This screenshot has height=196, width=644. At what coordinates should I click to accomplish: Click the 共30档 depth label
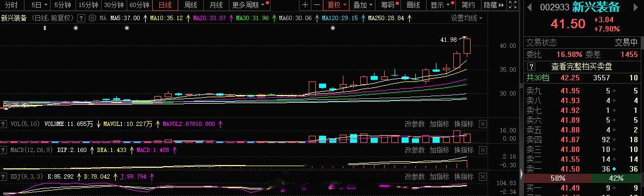tap(537, 78)
